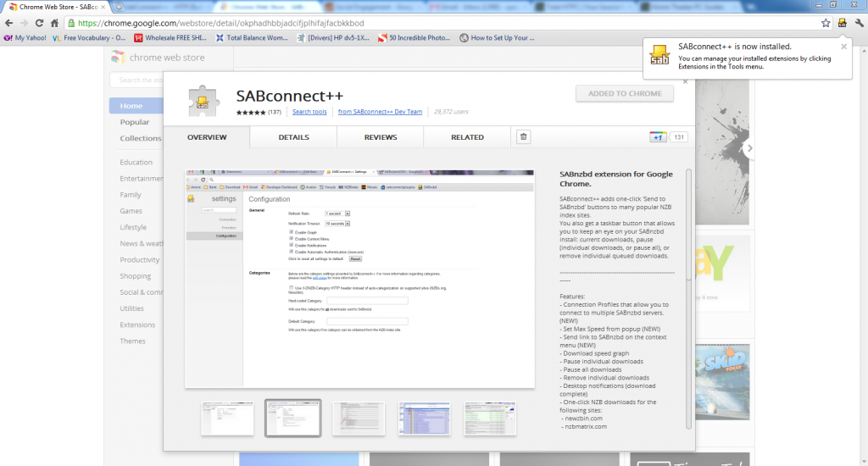
Task: Click the browser forward arrow
Action: pos(24,23)
